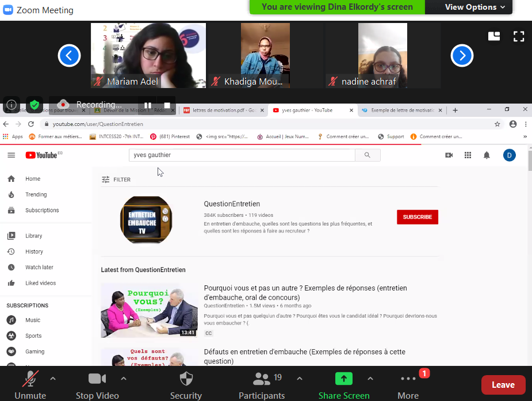Click the YouTube search magnifier button
532x401 pixels.
[x=368, y=155]
